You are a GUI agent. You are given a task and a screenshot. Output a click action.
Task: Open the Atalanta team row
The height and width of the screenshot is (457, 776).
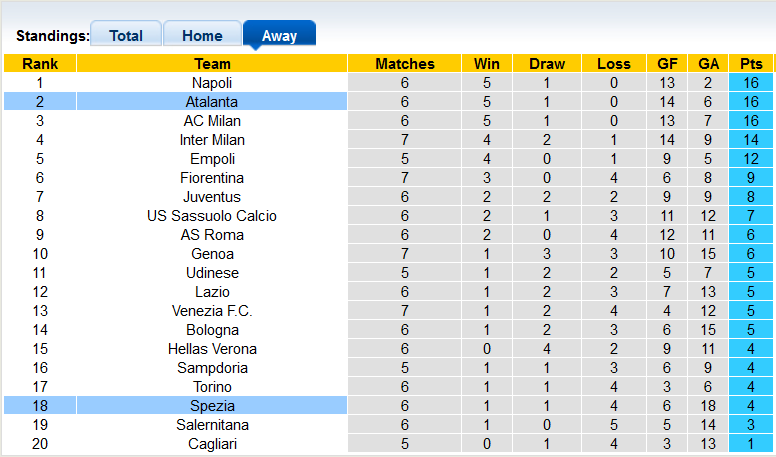pyautogui.click(x=212, y=102)
